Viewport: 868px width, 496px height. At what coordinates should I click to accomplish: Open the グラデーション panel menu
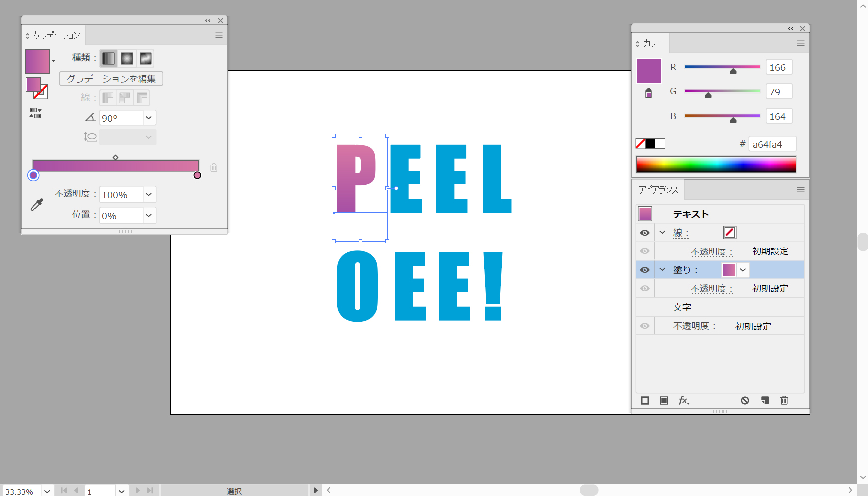point(218,35)
